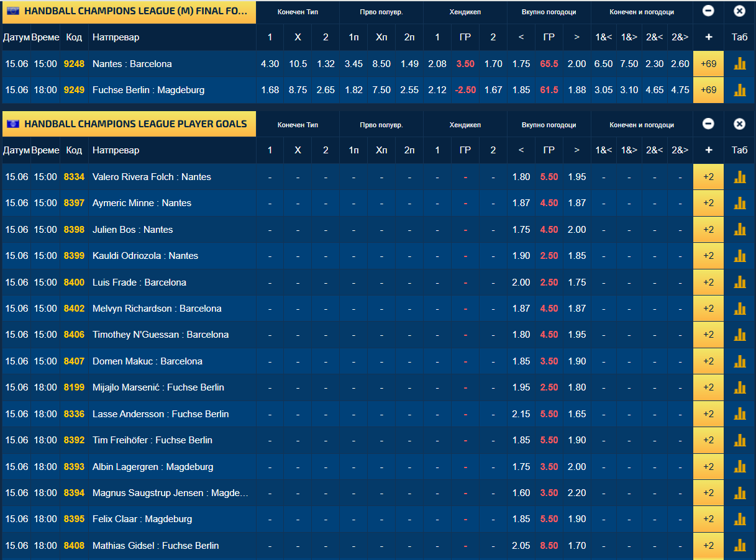This screenshot has height=560, width=756.
Task: Open stats chart for Luis Frade row
Action: click(739, 282)
